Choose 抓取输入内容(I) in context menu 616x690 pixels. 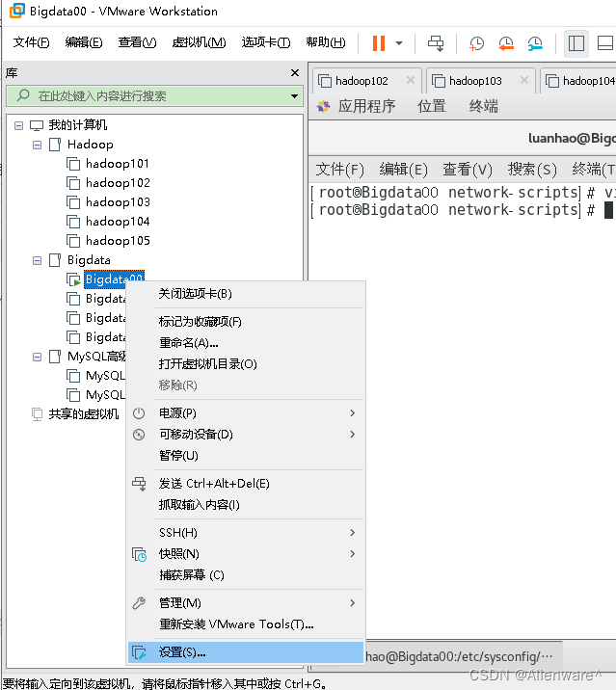tap(246, 505)
